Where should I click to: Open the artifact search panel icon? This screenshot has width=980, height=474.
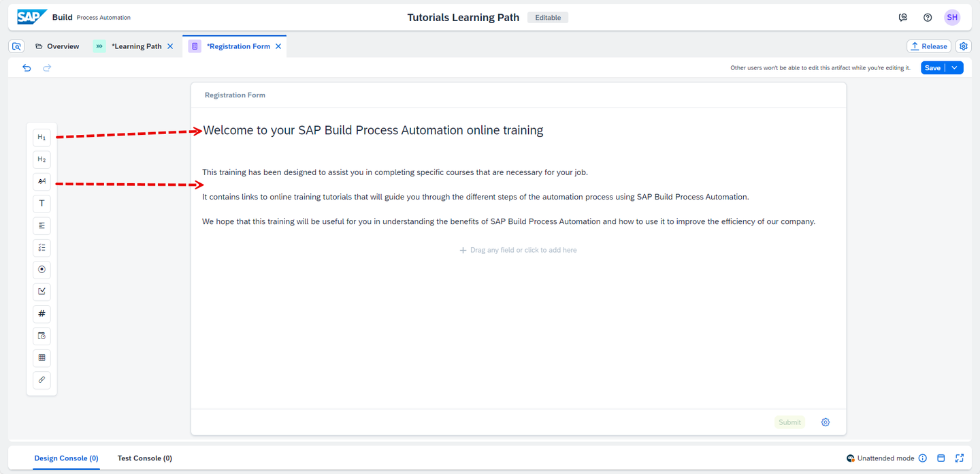[x=17, y=46]
